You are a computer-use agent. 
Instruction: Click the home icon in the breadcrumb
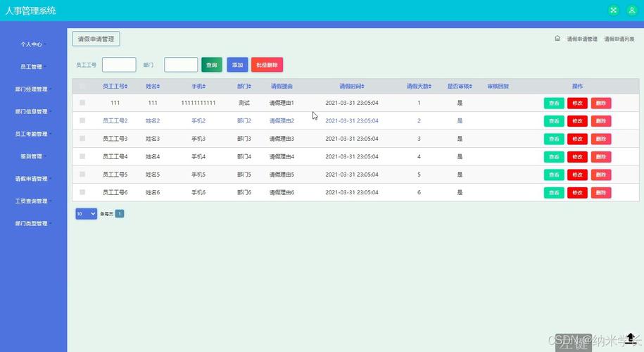click(x=557, y=38)
